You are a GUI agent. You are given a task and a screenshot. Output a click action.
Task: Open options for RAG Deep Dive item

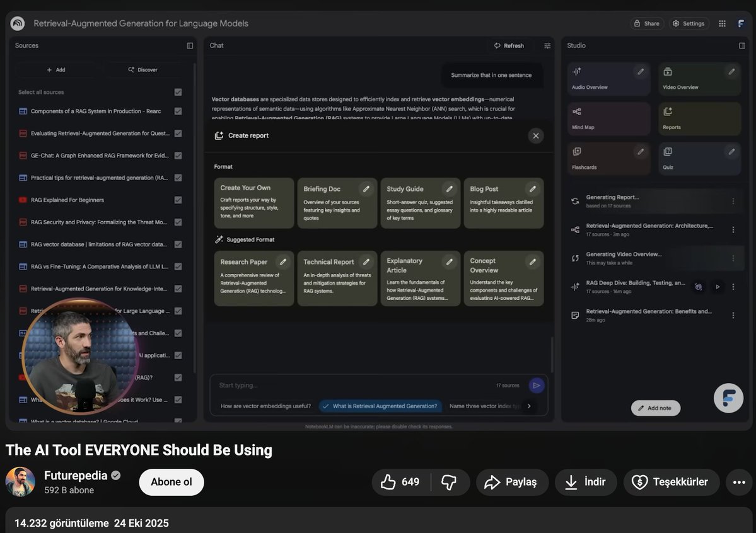pos(733,287)
